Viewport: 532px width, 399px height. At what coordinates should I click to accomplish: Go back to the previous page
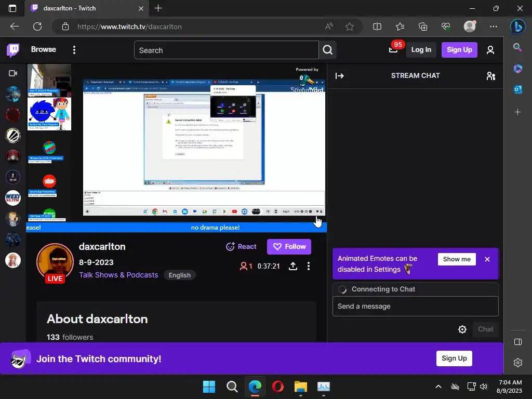coord(14,26)
